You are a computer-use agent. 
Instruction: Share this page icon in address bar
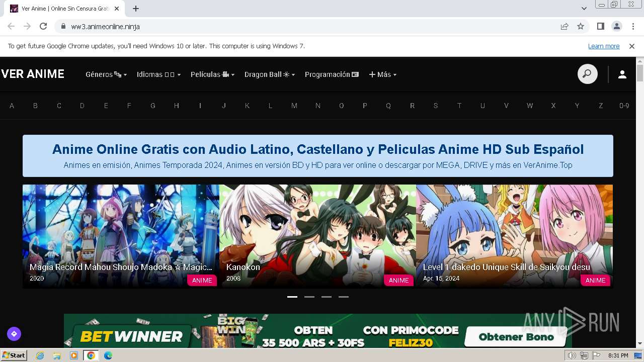(x=565, y=26)
